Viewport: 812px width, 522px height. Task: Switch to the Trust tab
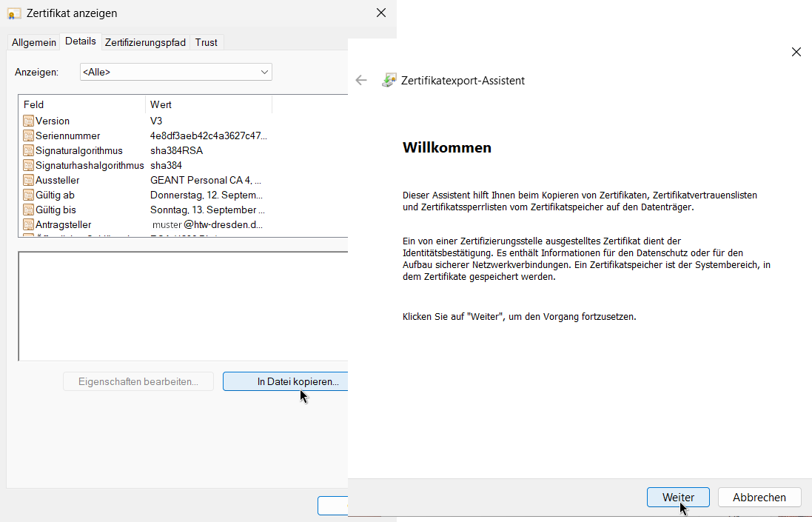(207, 42)
